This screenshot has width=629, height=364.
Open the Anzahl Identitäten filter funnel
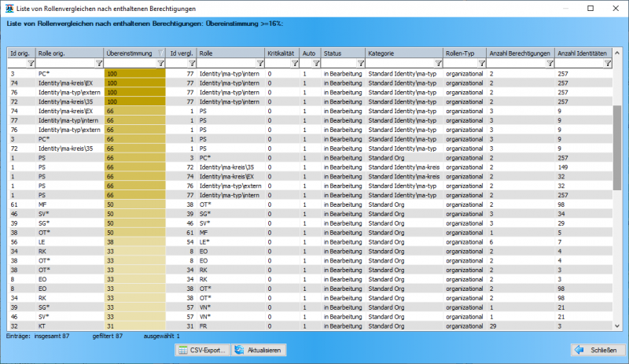coord(608,64)
